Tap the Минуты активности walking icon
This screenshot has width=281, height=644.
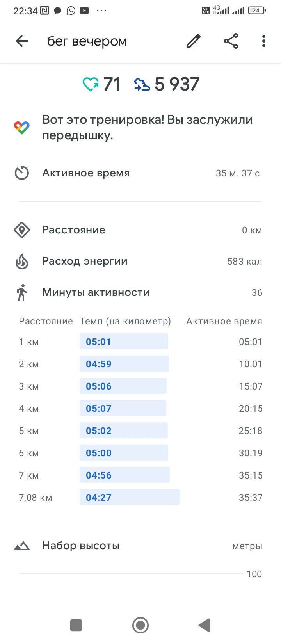point(22,292)
